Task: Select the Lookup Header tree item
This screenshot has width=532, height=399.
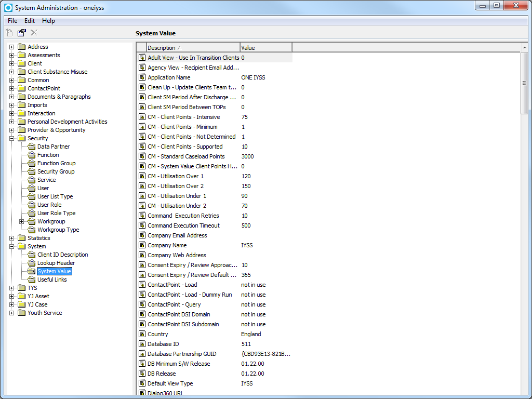Action: (x=56, y=263)
